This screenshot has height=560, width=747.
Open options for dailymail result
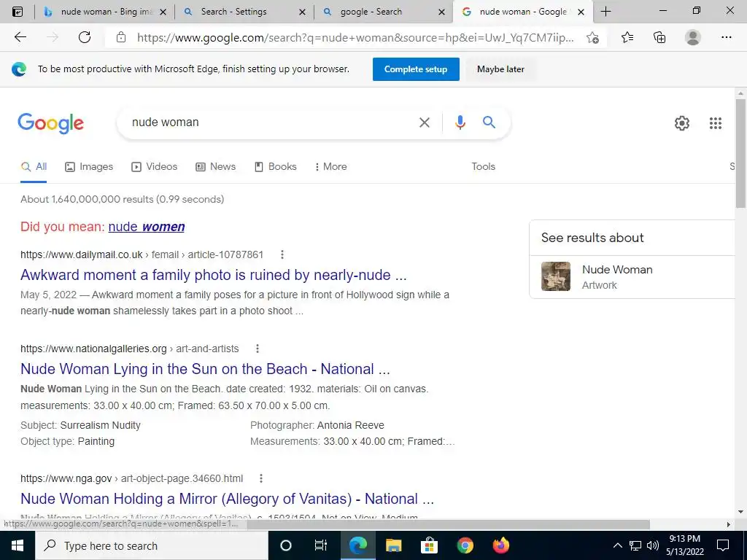282,254
